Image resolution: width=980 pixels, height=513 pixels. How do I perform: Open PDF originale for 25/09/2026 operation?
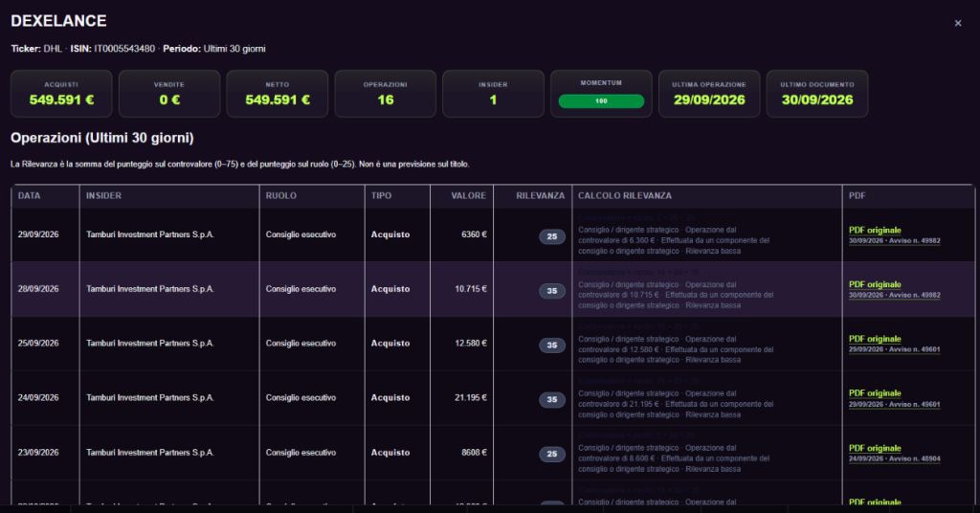[x=875, y=339]
